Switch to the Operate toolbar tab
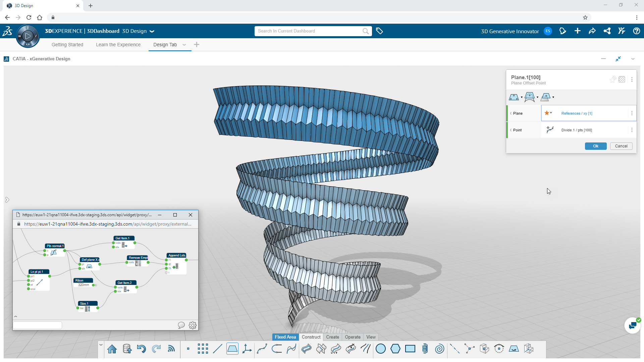 pos(353,337)
